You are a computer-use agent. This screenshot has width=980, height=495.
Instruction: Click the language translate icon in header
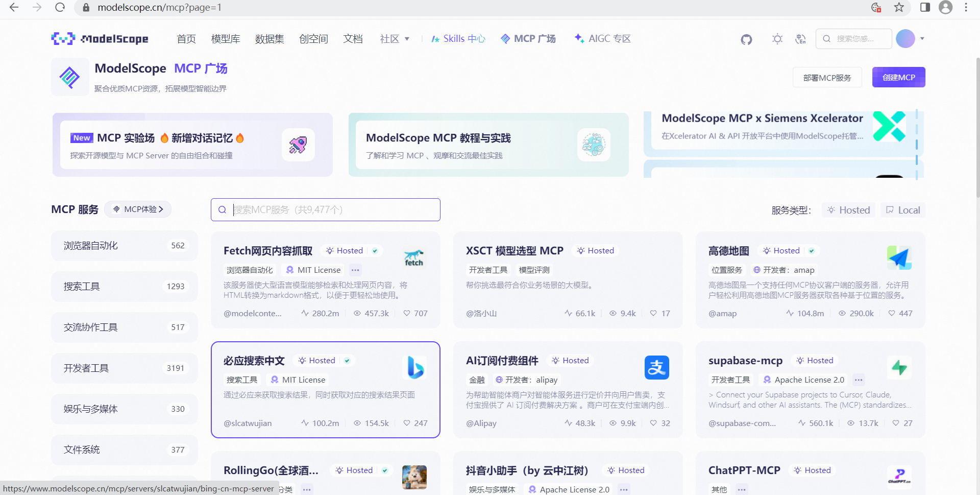tap(801, 39)
